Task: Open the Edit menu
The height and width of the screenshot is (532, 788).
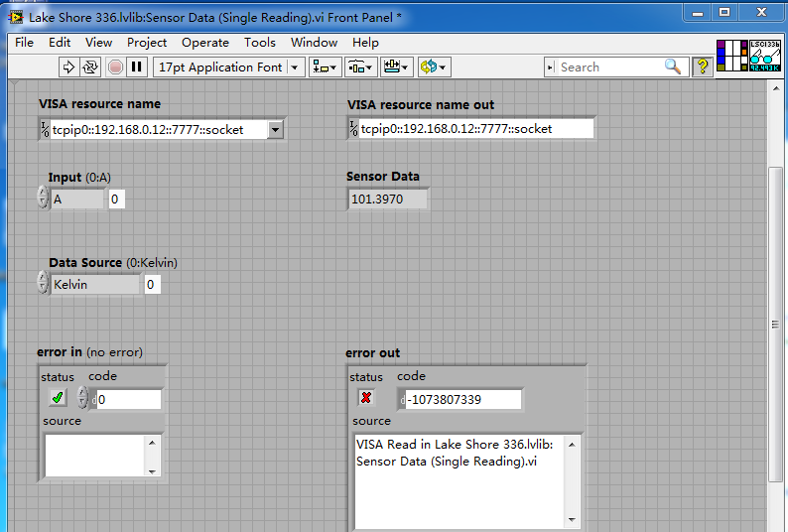Action: 60,43
